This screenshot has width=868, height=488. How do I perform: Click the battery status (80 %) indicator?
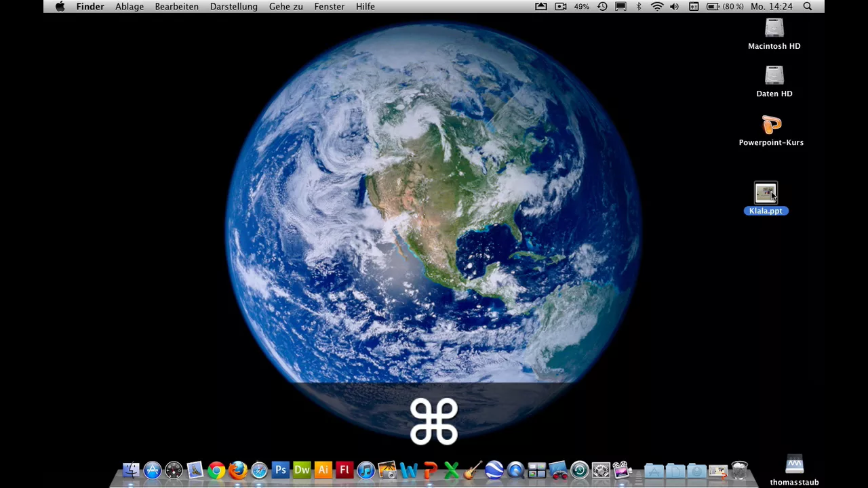725,6
